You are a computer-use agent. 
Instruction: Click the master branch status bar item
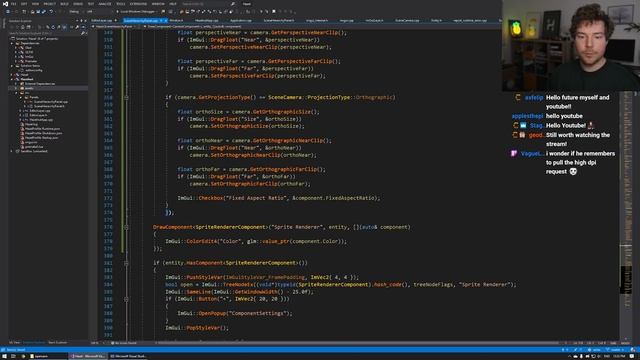coord(616,350)
